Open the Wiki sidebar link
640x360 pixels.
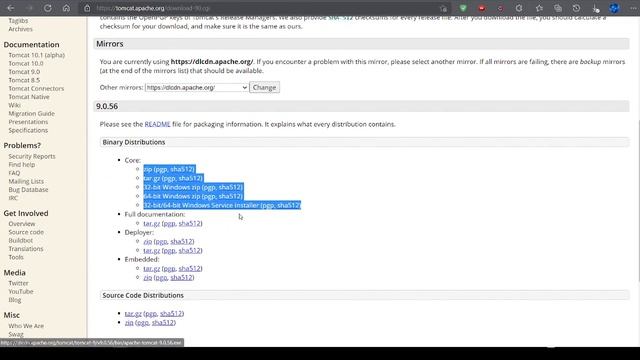tap(14, 105)
